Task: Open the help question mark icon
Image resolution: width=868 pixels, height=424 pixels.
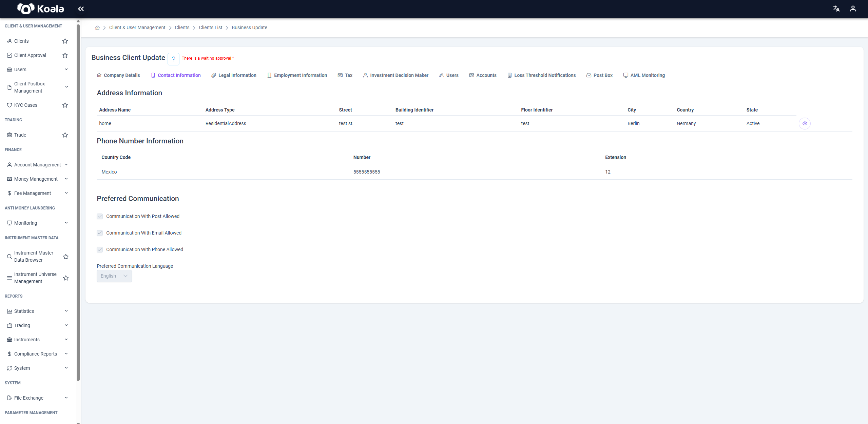Action: (x=173, y=59)
